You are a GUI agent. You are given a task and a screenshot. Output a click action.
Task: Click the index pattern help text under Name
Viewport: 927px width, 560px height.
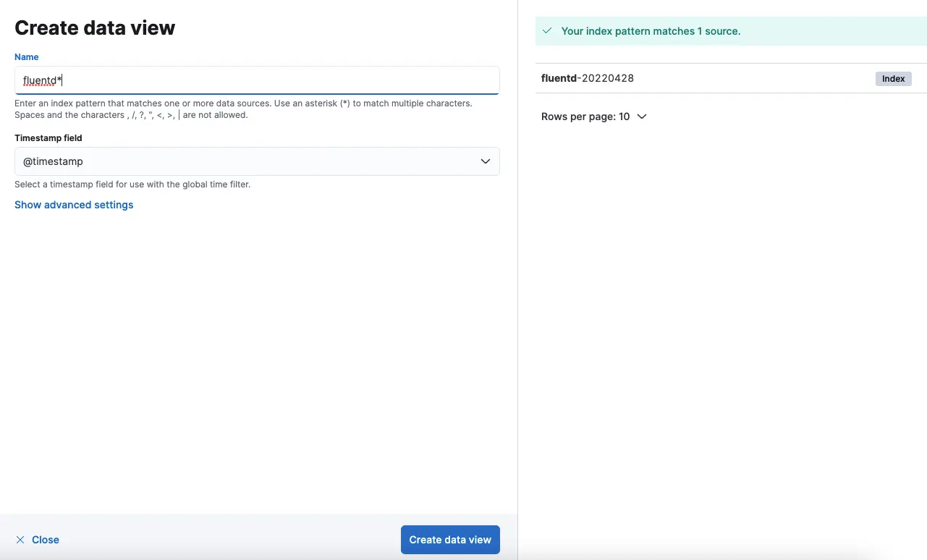pyautogui.click(x=243, y=109)
